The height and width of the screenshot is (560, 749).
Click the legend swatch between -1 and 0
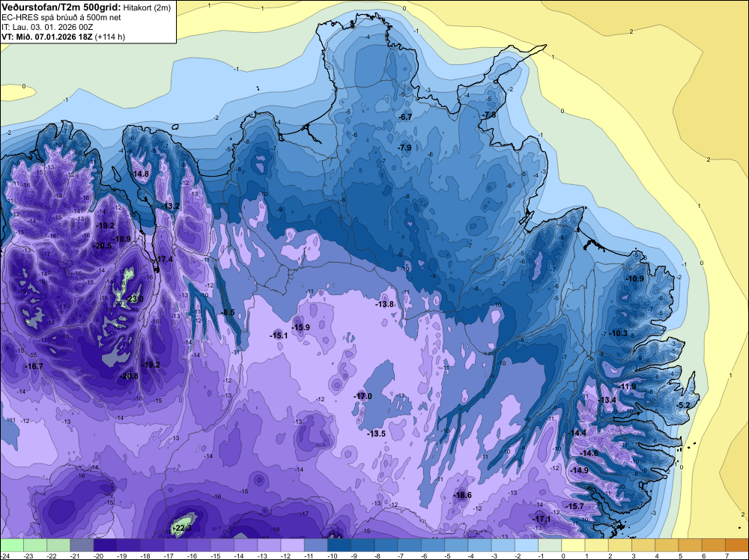click(550, 545)
